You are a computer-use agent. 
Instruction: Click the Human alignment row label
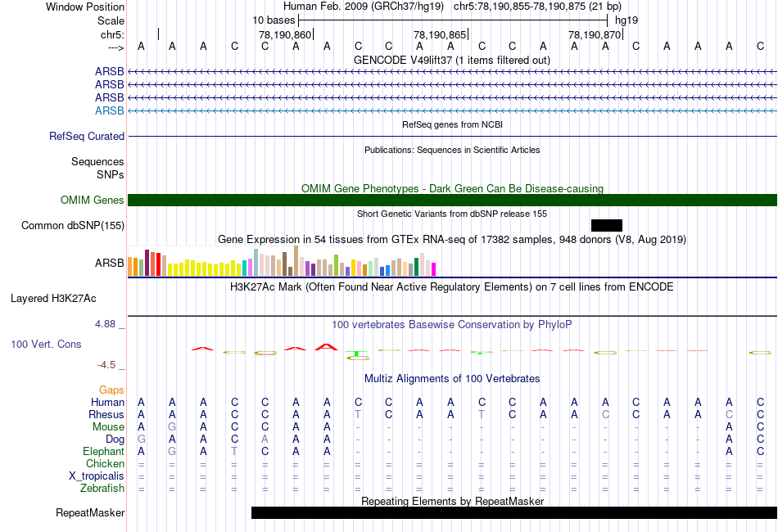coord(107,402)
